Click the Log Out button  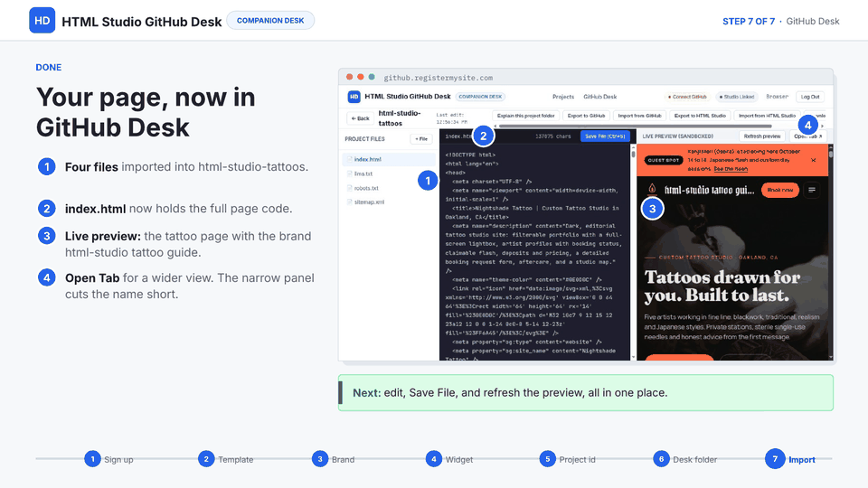810,97
